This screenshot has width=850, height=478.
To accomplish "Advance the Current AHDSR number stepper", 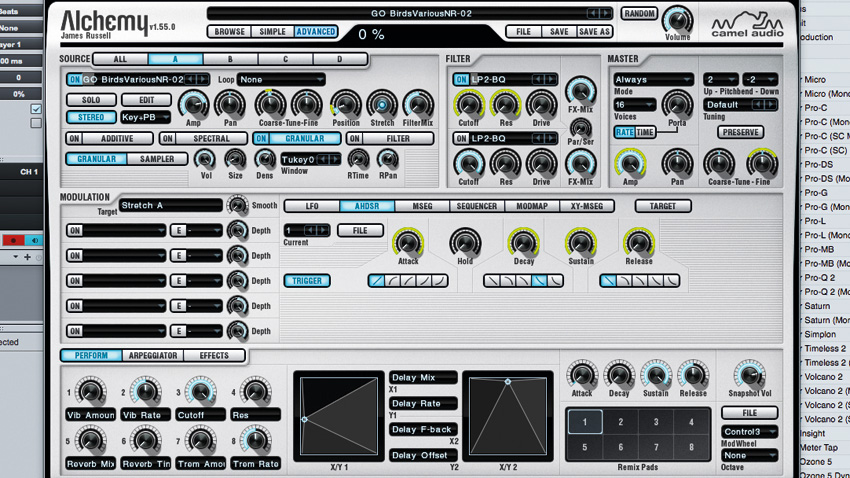I will coord(323,230).
